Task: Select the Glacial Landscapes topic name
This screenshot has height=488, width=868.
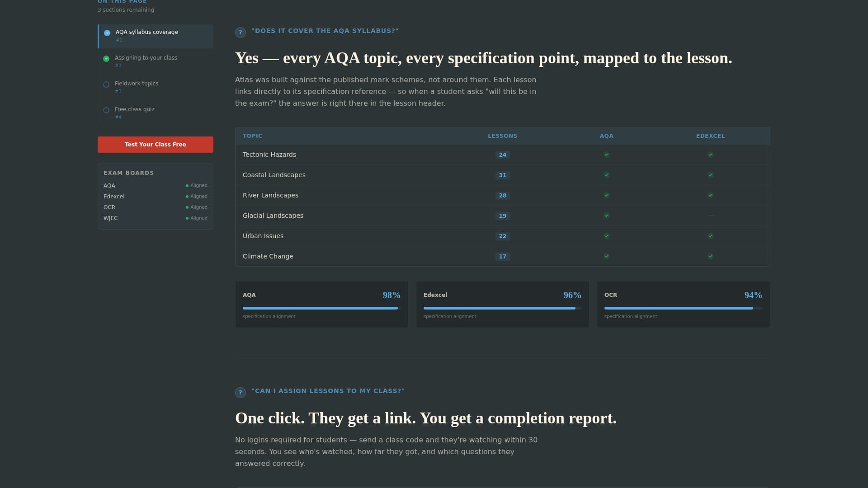Action: click(273, 216)
